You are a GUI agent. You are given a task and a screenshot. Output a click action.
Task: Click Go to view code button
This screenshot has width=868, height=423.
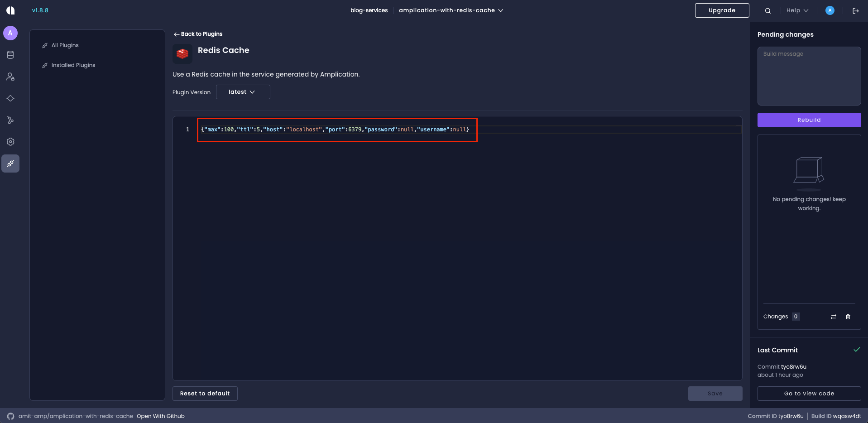click(809, 394)
